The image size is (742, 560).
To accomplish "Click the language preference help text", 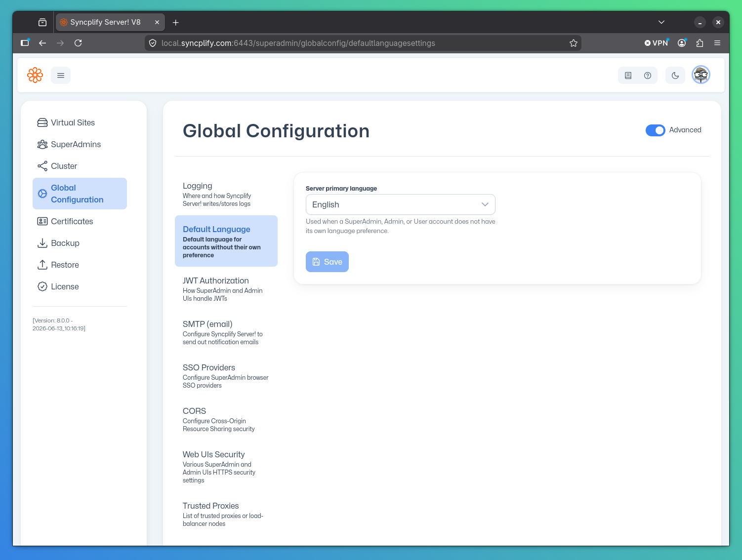I will (401, 226).
